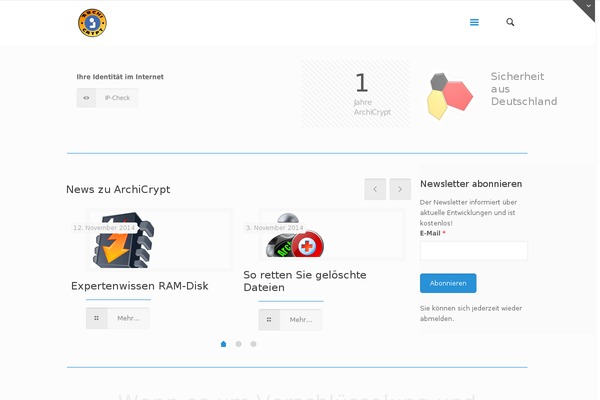The width and height of the screenshot is (600, 400).
Task: Open the data recovery thumbnail image
Action: pyautogui.click(x=332, y=234)
